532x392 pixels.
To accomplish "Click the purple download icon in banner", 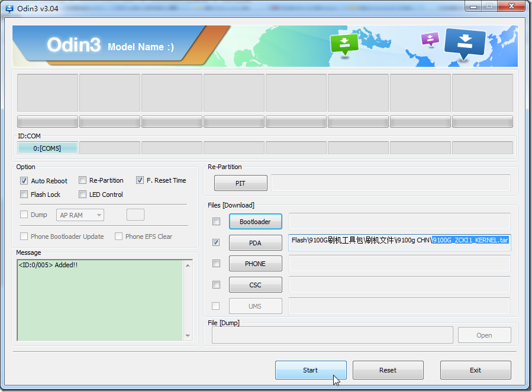I will point(430,38).
